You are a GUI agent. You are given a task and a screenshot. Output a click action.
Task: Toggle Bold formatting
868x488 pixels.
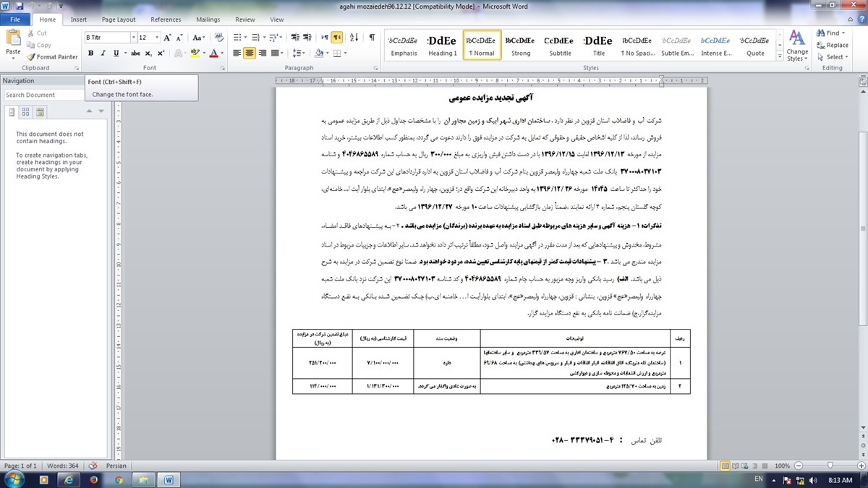coord(90,53)
